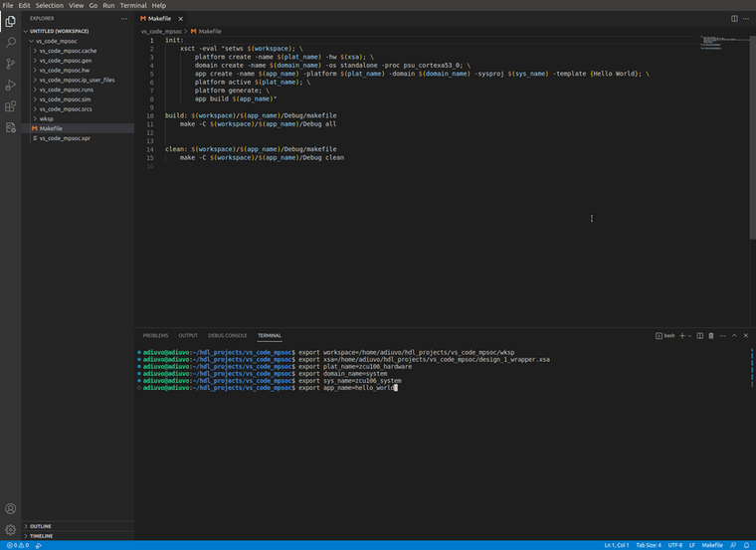This screenshot has width=756, height=550.
Task: Open the Help menu
Action: 158,5
